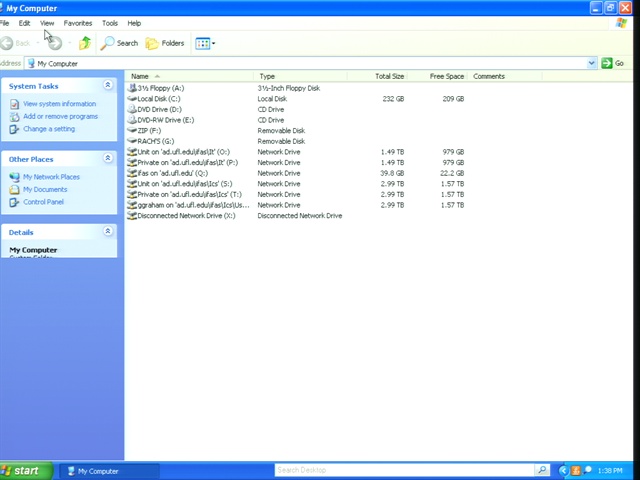Select the Local Disk (C:) drive icon
The height and width of the screenshot is (480, 640).
[132, 98]
